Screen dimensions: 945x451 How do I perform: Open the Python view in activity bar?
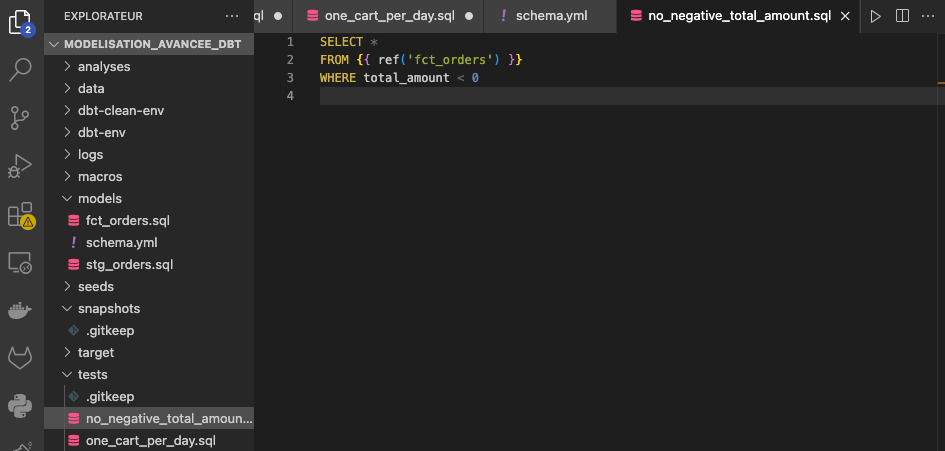[x=20, y=406]
